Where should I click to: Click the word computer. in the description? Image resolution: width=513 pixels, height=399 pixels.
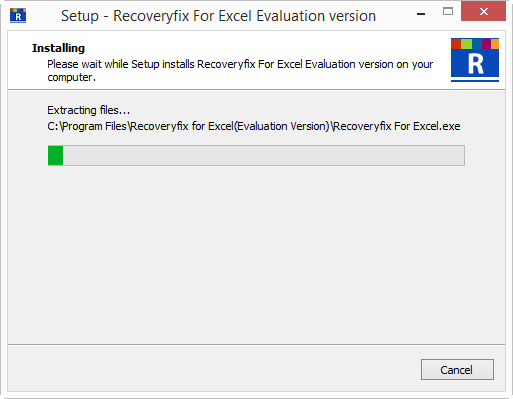71,77
